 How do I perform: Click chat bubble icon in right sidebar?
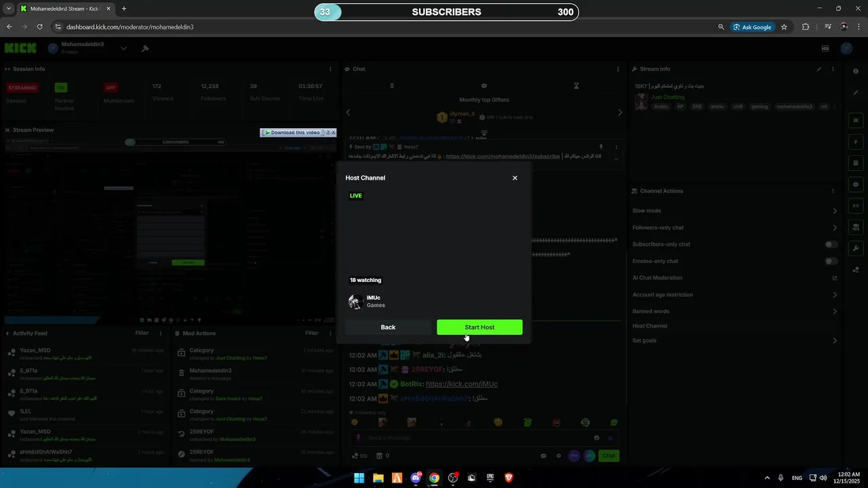pos(856,184)
